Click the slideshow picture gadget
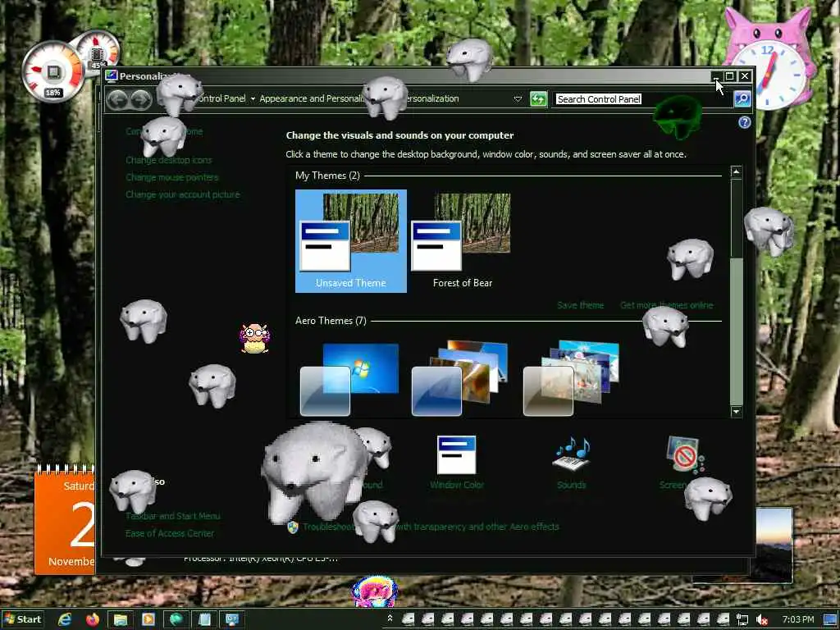The width and height of the screenshot is (840, 630). 774,545
